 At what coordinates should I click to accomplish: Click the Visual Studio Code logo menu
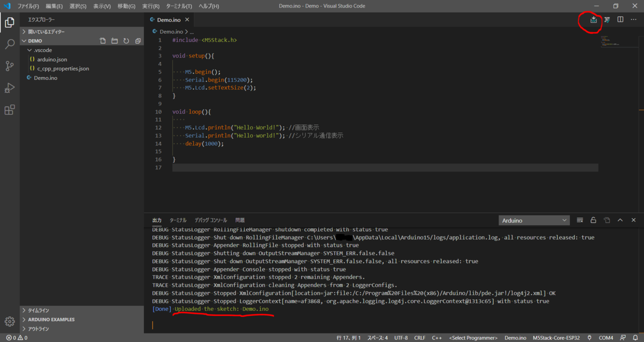(7, 6)
